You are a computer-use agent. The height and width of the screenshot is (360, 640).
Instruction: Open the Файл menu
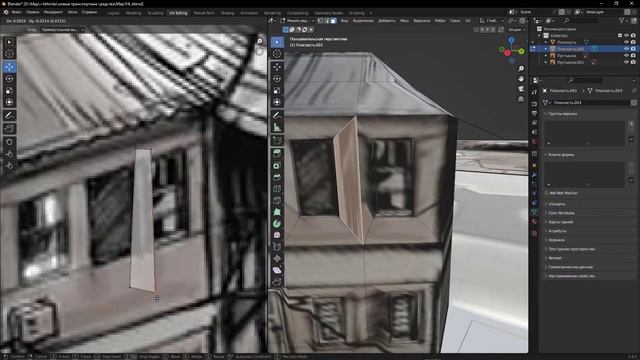[x=16, y=12]
